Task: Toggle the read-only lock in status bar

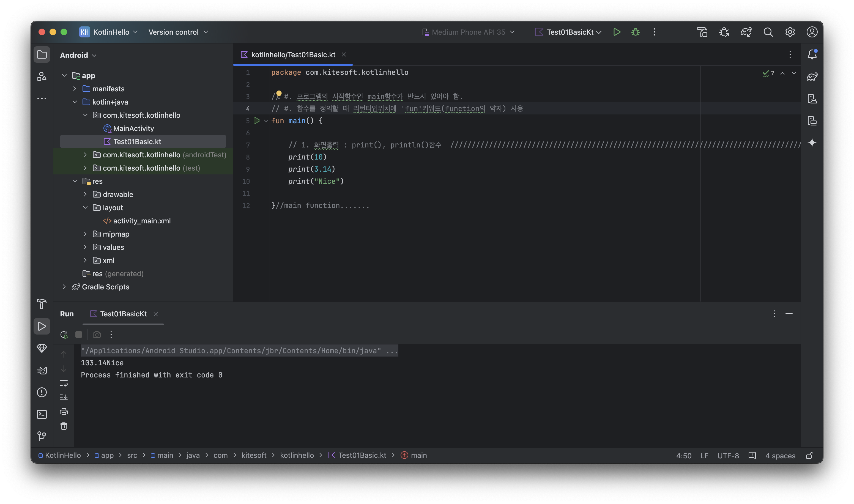Action: click(809, 455)
